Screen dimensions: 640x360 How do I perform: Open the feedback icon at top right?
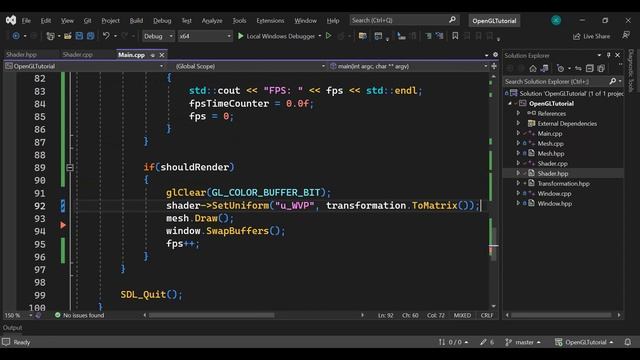(626, 36)
